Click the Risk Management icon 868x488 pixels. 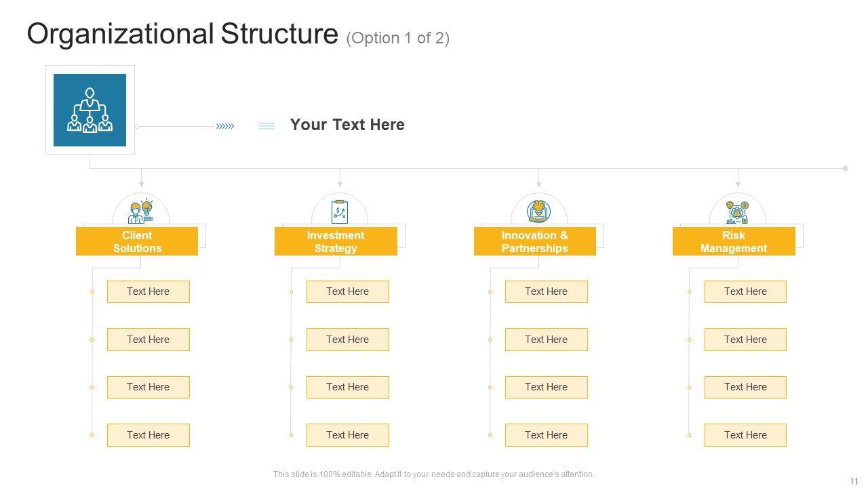[x=737, y=212]
